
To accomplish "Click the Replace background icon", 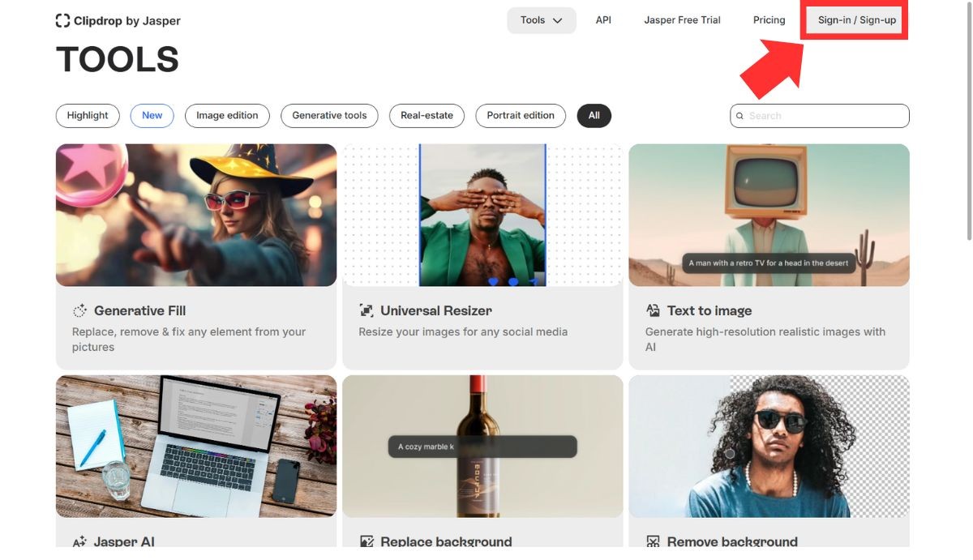I will click(x=366, y=541).
